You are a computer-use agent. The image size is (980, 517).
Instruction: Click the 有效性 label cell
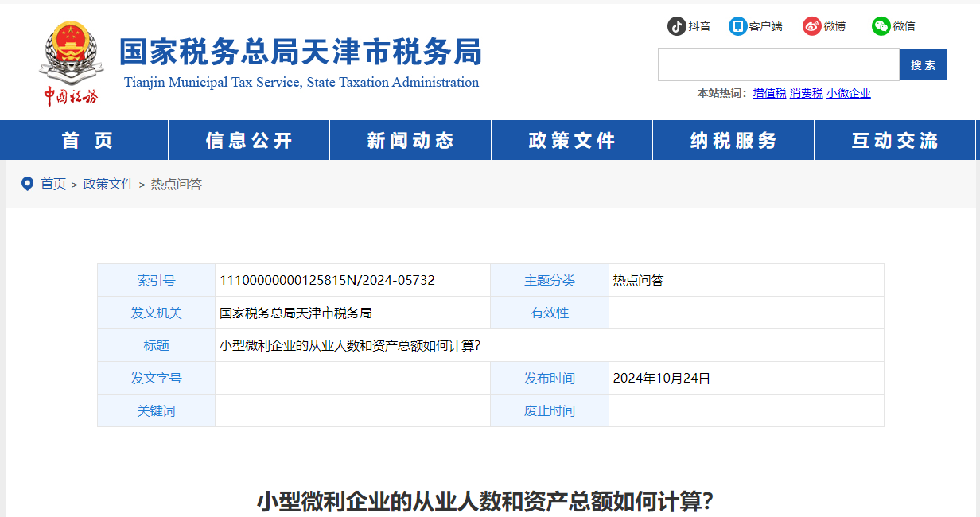[x=550, y=313]
